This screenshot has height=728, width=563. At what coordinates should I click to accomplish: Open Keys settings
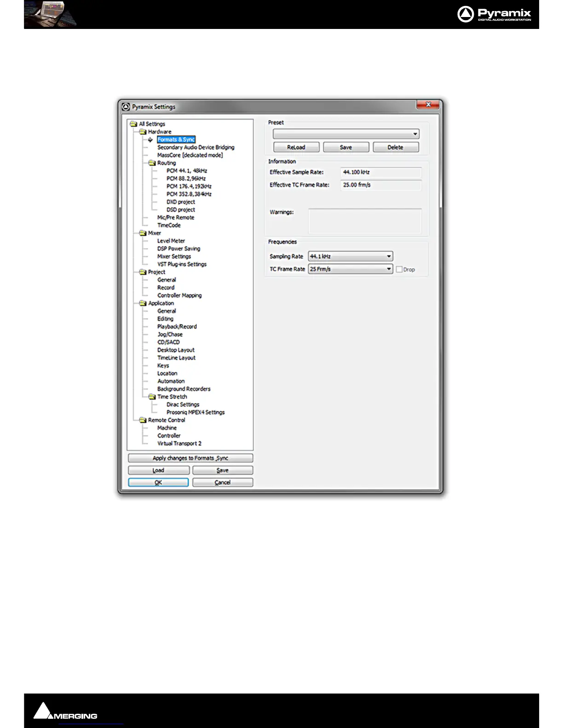(x=163, y=366)
